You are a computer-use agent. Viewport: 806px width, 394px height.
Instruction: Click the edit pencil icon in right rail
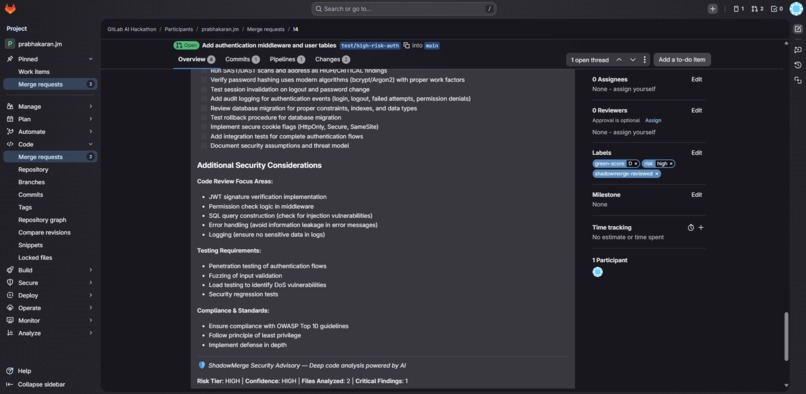point(798,29)
